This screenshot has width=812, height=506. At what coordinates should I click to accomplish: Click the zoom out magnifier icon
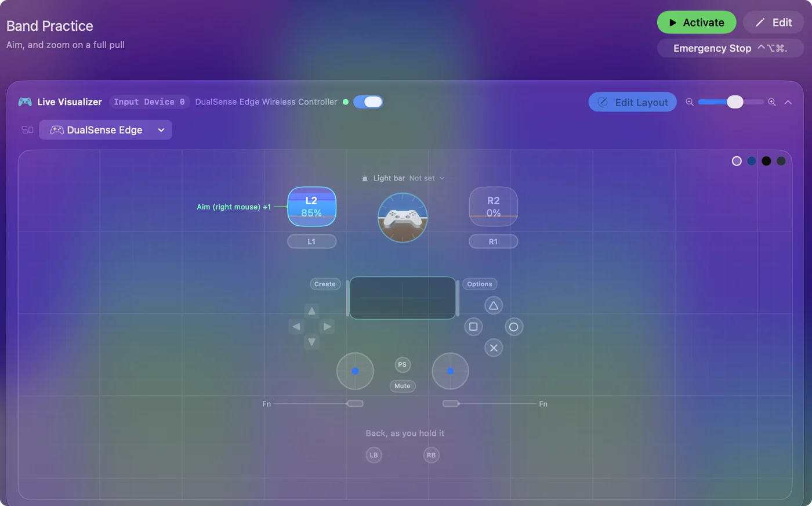click(690, 102)
